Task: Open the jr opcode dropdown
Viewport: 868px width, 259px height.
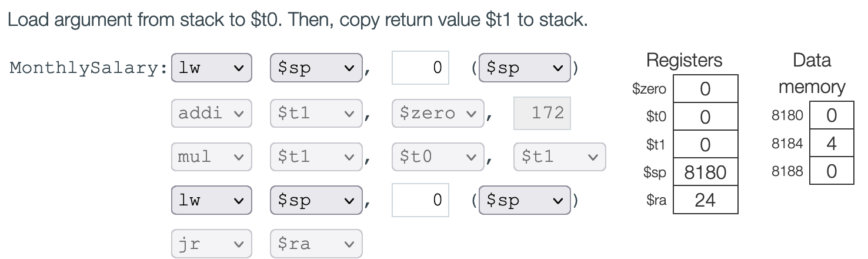Action: [211, 244]
